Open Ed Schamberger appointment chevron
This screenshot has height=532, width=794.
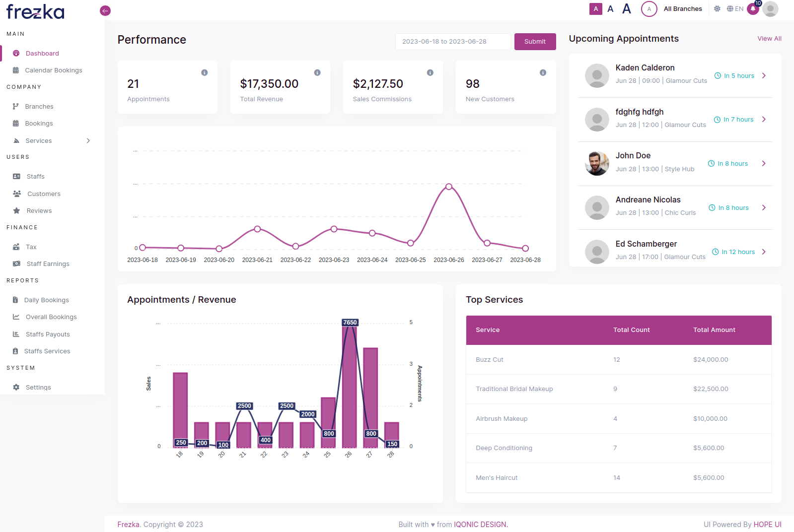pos(764,252)
